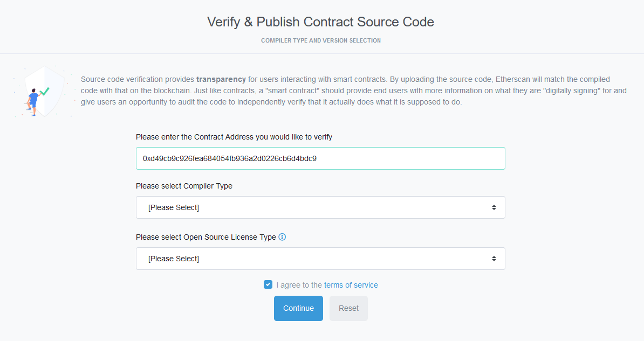The width and height of the screenshot is (644, 341).
Task: Click the up-down arrows on License Type select
Action: tap(494, 259)
